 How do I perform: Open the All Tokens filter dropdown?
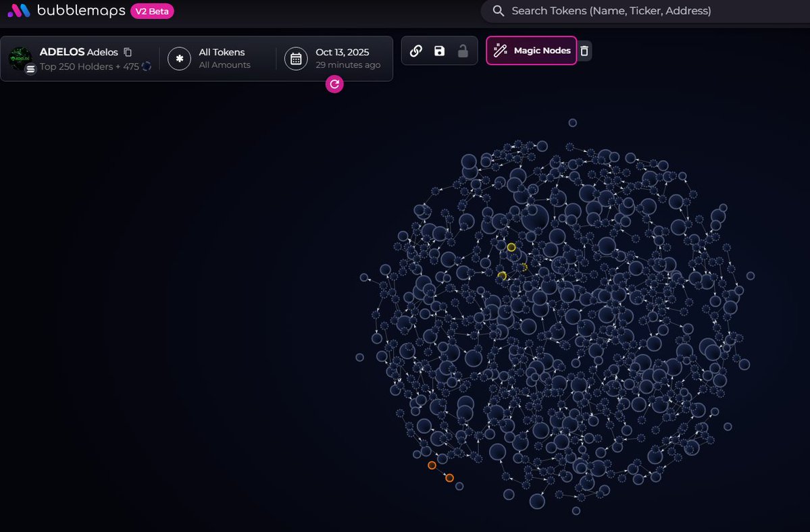click(222, 58)
